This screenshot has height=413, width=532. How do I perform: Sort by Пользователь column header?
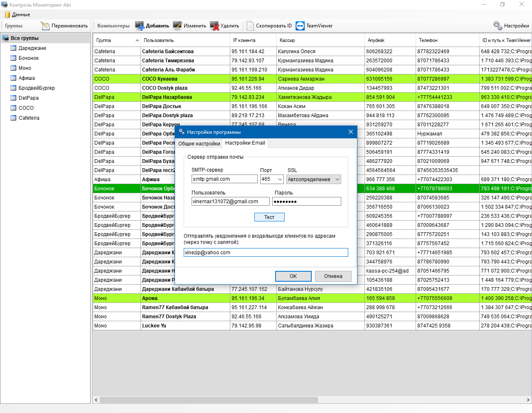coord(185,40)
